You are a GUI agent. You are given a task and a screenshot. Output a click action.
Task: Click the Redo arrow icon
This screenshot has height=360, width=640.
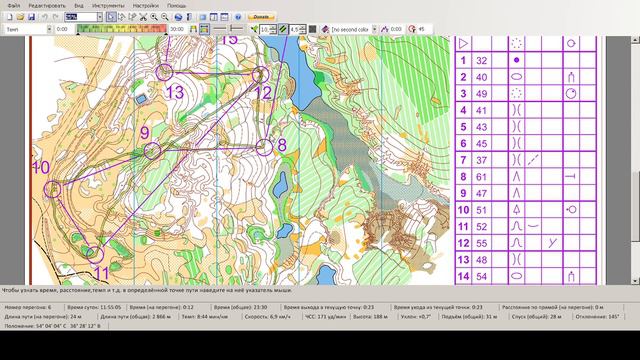[x=56, y=17]
